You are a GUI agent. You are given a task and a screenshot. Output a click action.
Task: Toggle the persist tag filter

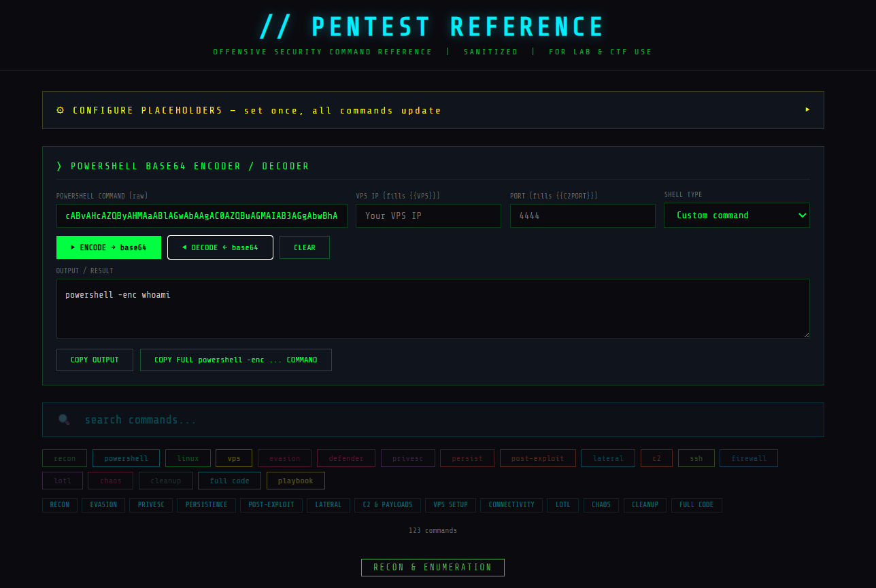(x=467, y=458)
